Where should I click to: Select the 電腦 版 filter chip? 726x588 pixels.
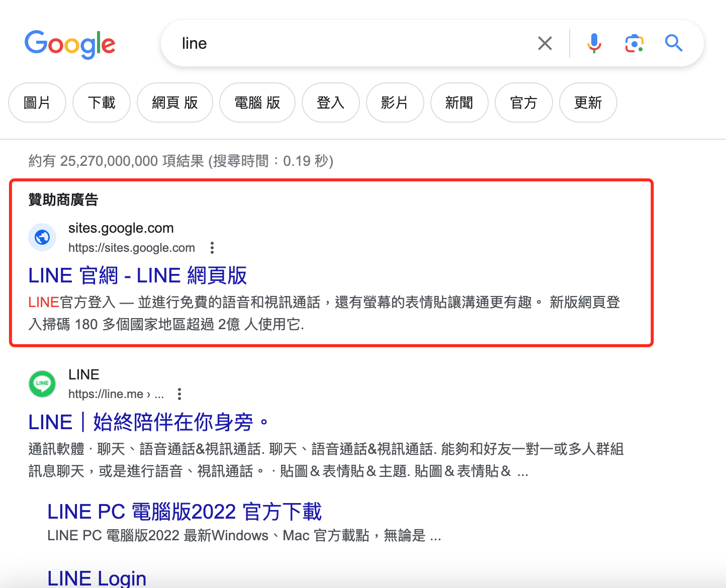pyautogui.click(x=257, y=103)
